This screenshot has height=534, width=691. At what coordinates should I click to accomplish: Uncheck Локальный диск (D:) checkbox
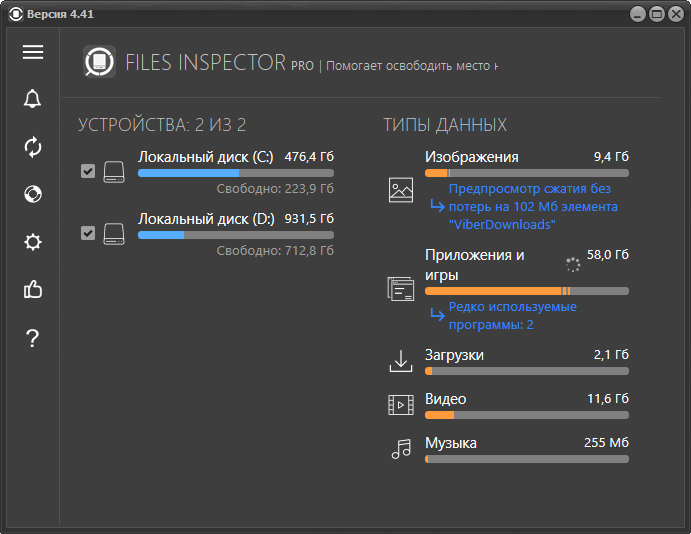pyautogui.click(x=88, y=233)
